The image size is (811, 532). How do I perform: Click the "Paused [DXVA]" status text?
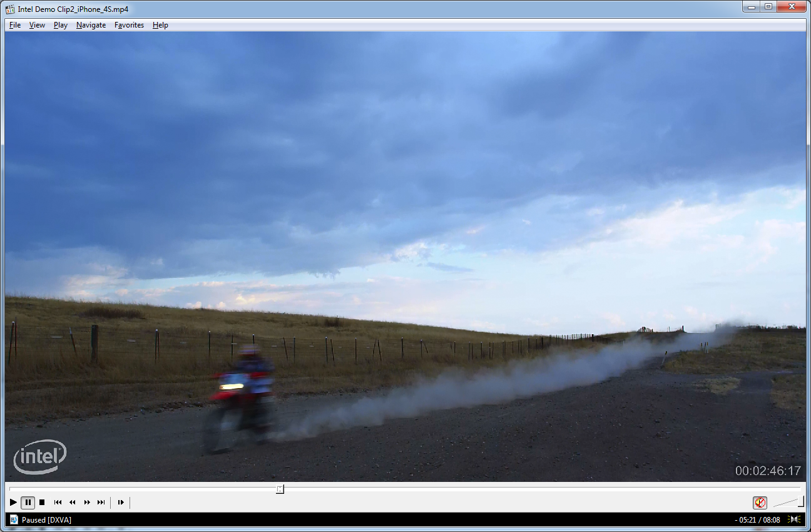coord(46,520)
